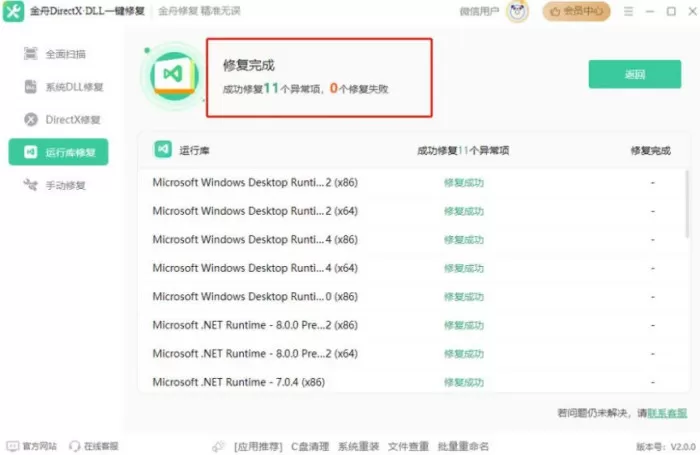Click the 金舟 app logo icon
This screenshot has width=700, height=455.
[13, 11]
